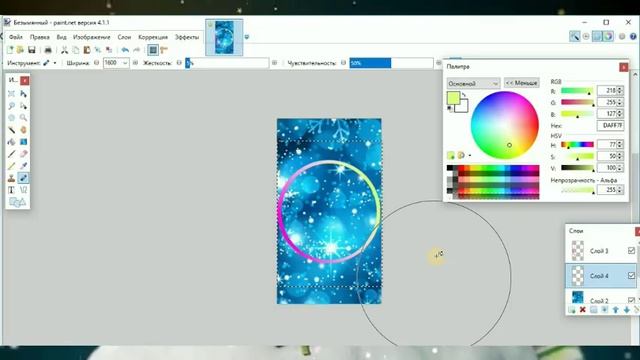This screenshot has width=640, height=360.
Task: Select the Magic Wand tool
Action: [x=11, y=130]
